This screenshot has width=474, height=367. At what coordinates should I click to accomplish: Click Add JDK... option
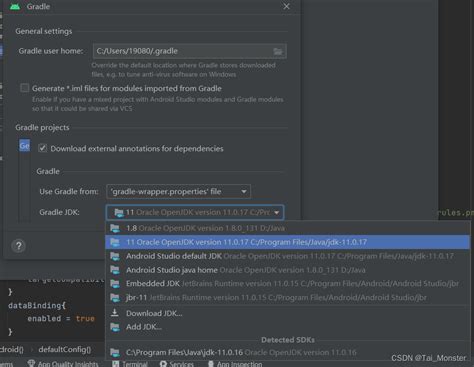point(287,327)
